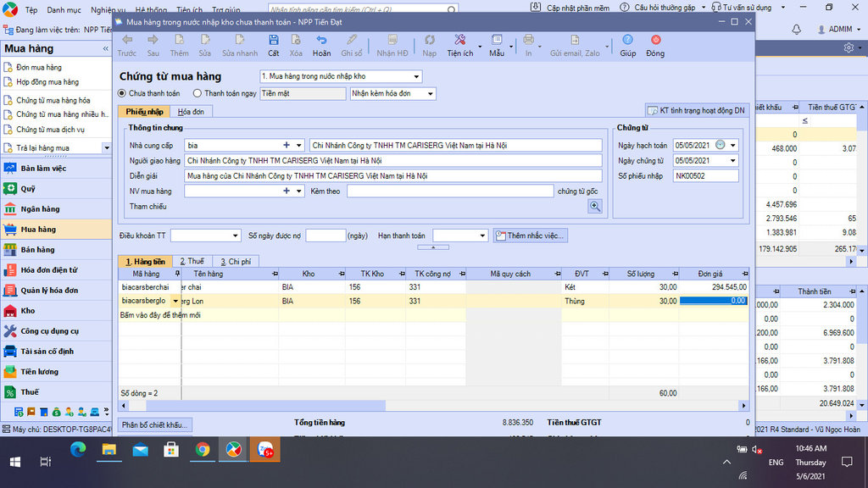This screenshot has width=868, height=488.
Task: Open the Ngày hạch toán date dropdown
Action: (733, 145)
